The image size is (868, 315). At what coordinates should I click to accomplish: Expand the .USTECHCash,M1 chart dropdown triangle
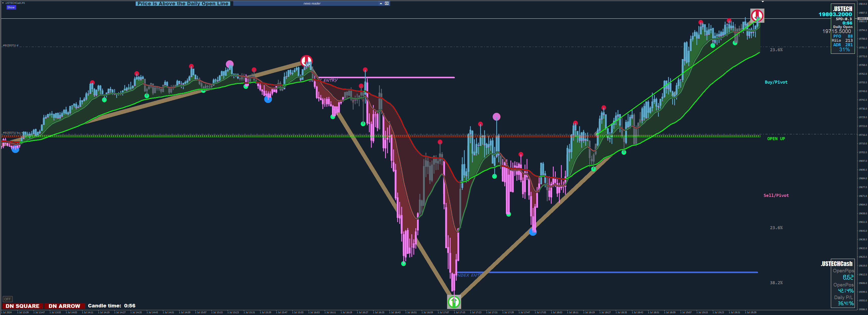click(3, 3)
